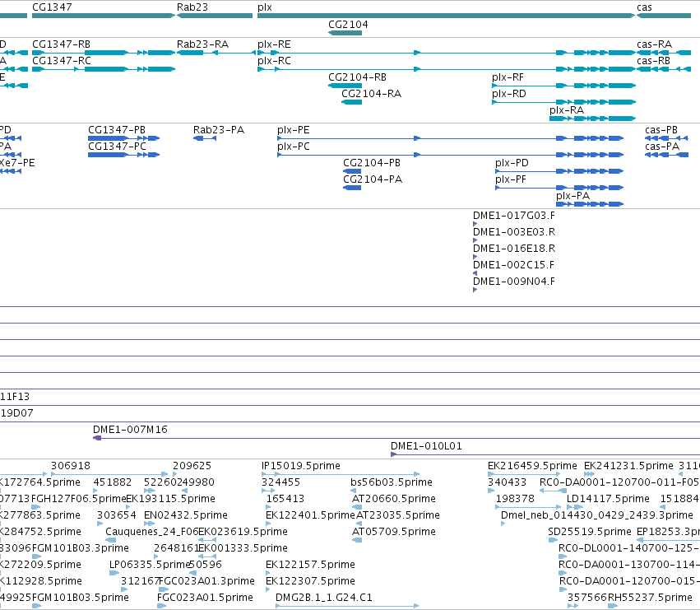Viewport: 700px width, 610px height.
Task: Select EST 198378
Action: click(x=529, y=507)
